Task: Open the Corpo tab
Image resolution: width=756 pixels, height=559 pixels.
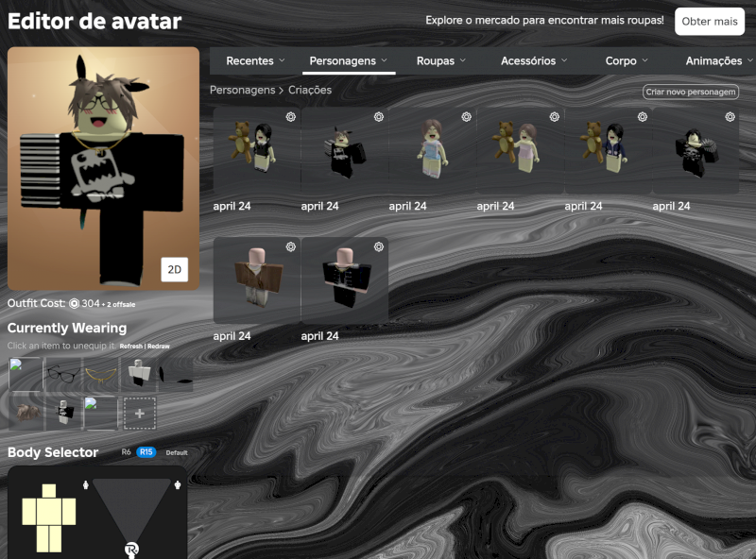Action: 621,60
